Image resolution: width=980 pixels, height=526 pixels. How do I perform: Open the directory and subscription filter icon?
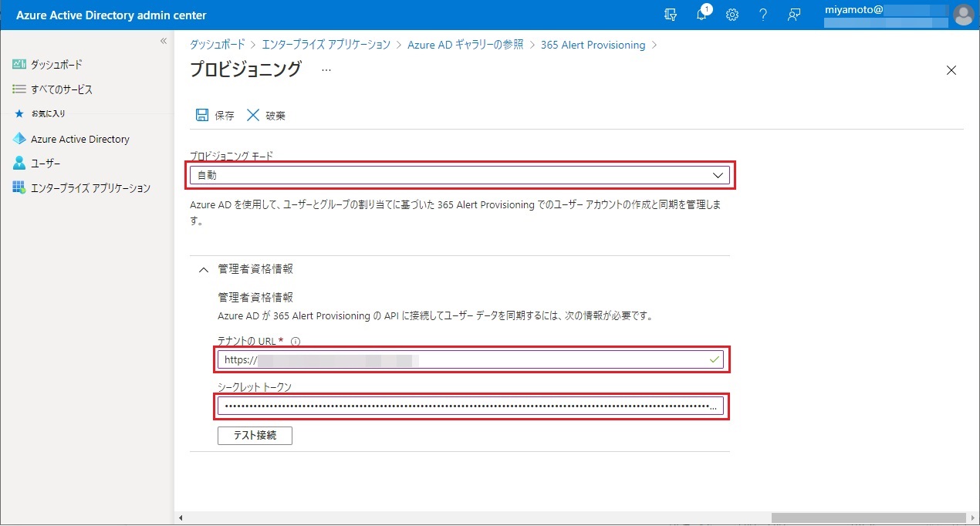point(671,15)
